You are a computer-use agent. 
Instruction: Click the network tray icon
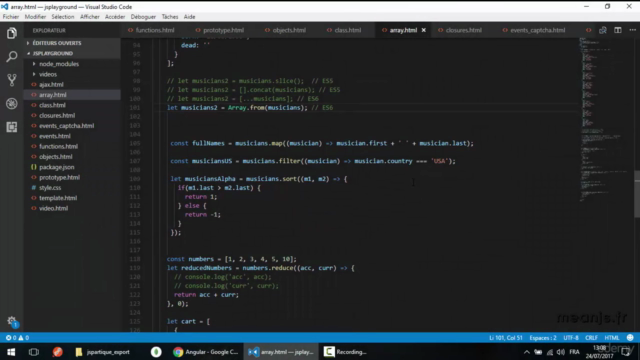pos(550,352)
